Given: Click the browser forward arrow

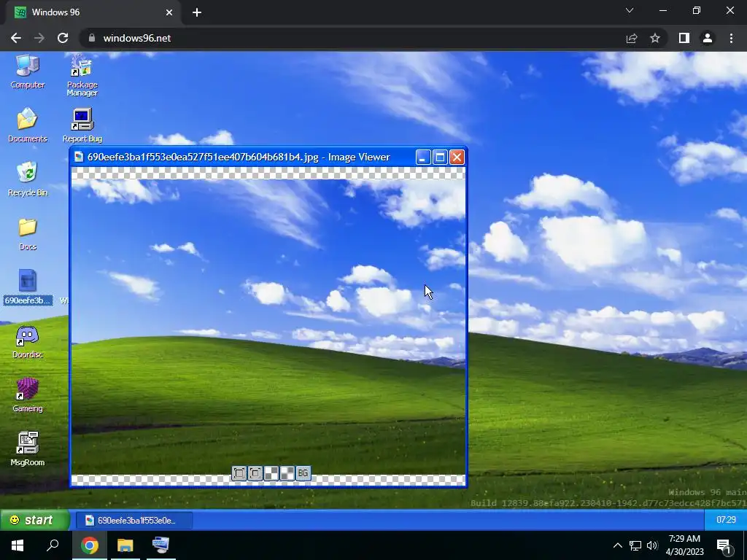Looking at the screenshot, I should pyautogui.click(x=39, y=38).
